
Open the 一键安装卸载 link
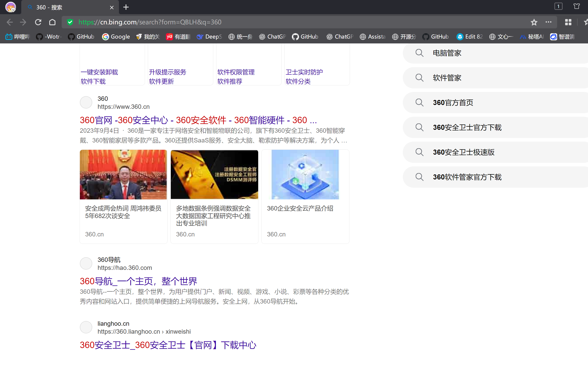pos(99,72)
